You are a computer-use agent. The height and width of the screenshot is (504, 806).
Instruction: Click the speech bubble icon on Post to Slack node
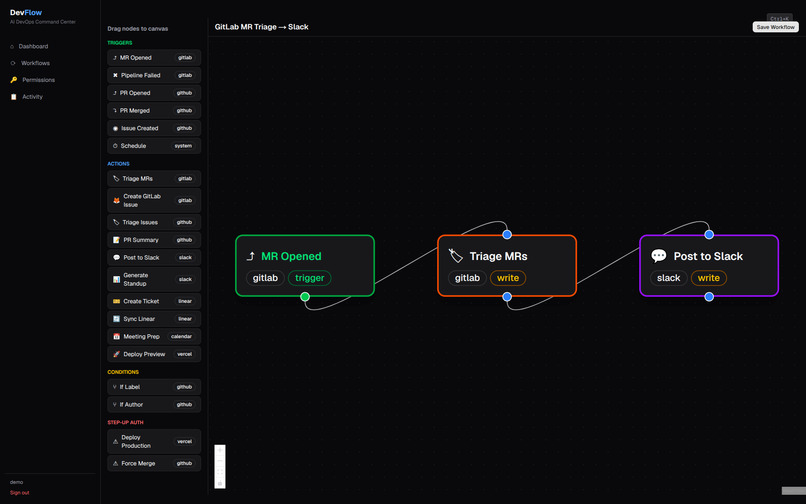[x=658, y=256]
